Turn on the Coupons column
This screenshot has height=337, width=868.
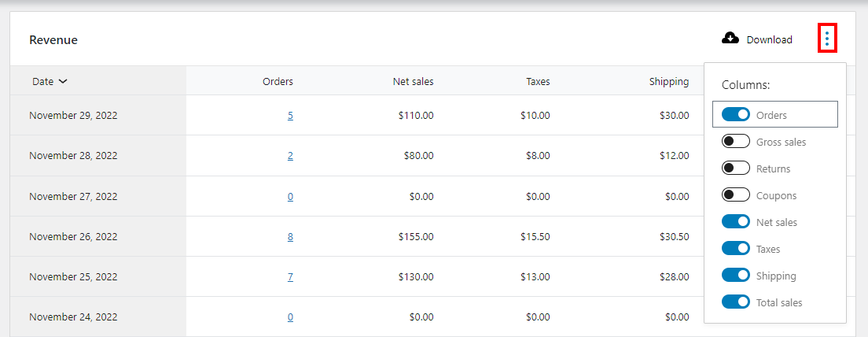tap(736, 195)
